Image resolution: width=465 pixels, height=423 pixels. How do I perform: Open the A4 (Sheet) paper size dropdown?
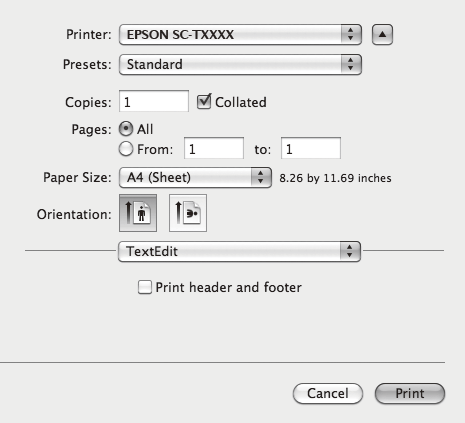pos(195,177)
